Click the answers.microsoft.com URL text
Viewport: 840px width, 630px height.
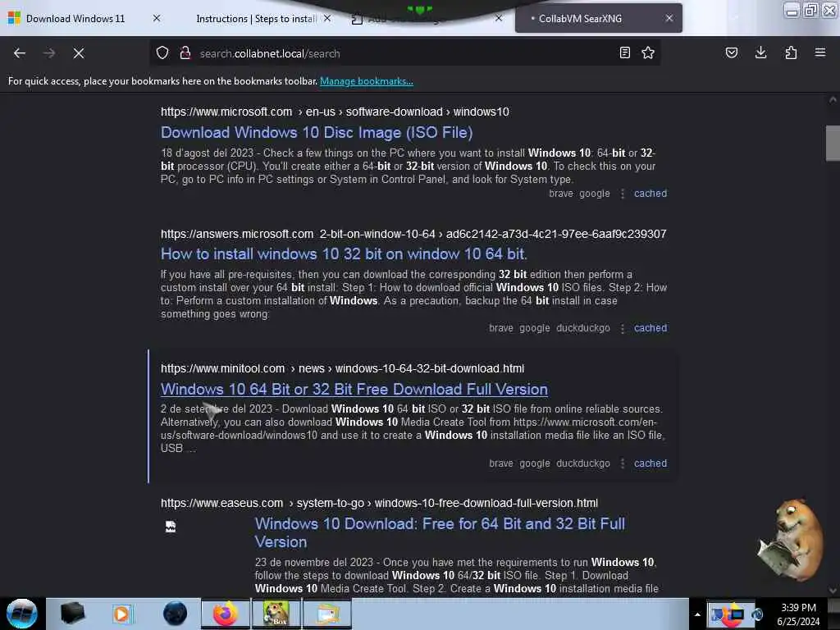pos(413,234)
